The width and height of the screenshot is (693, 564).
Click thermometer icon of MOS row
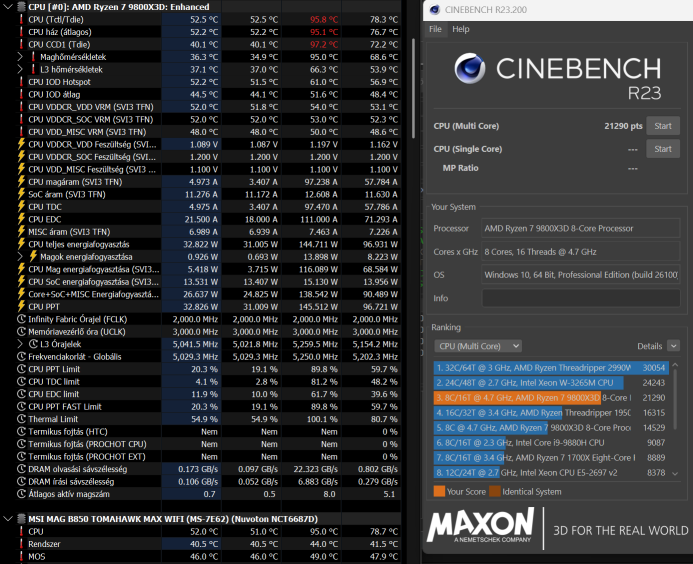(x=21, y=556)
